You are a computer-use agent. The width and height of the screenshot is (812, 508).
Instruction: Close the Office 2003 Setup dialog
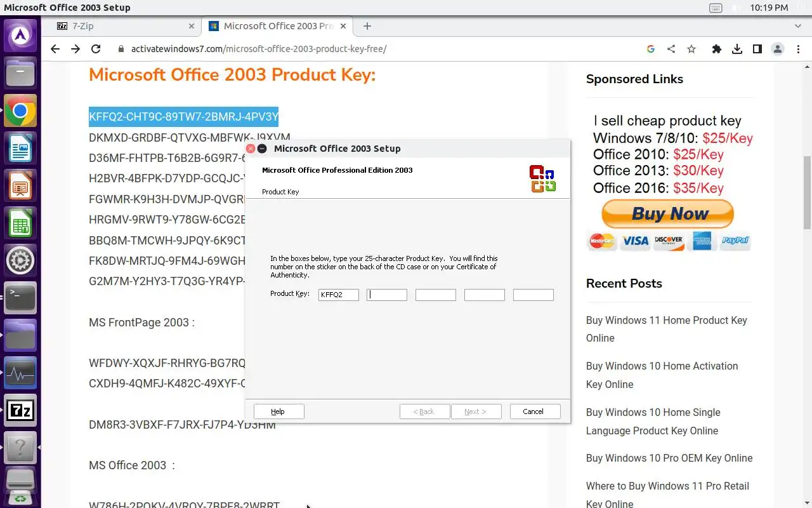pyautogui.click(x=251, y=149)
